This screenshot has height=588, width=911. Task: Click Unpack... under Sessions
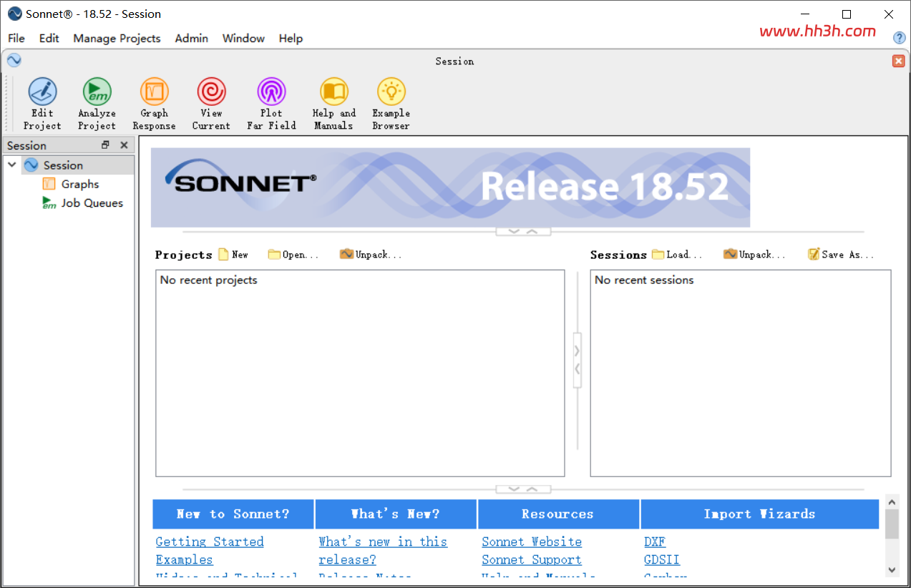pyautogui.click(x=754, y=255)
